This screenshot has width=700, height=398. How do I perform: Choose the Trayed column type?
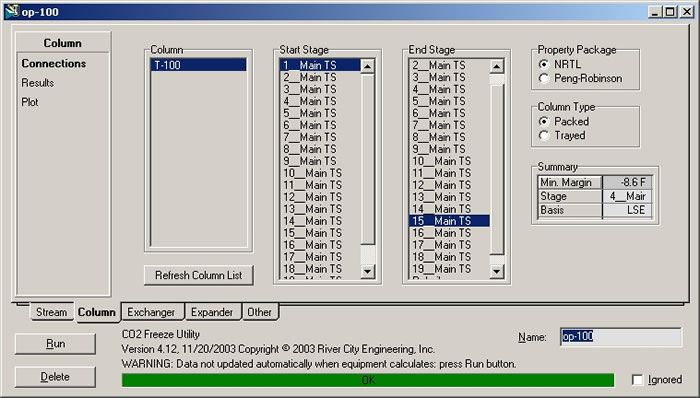(543, 135)
